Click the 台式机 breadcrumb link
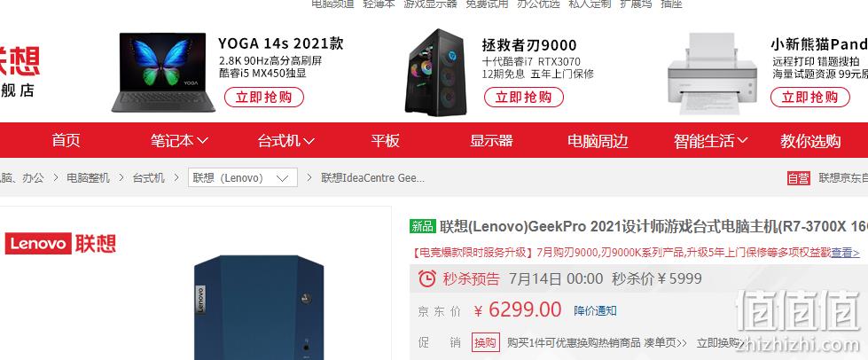This screenshot has width=868, height=360. (x=148, y=178)
